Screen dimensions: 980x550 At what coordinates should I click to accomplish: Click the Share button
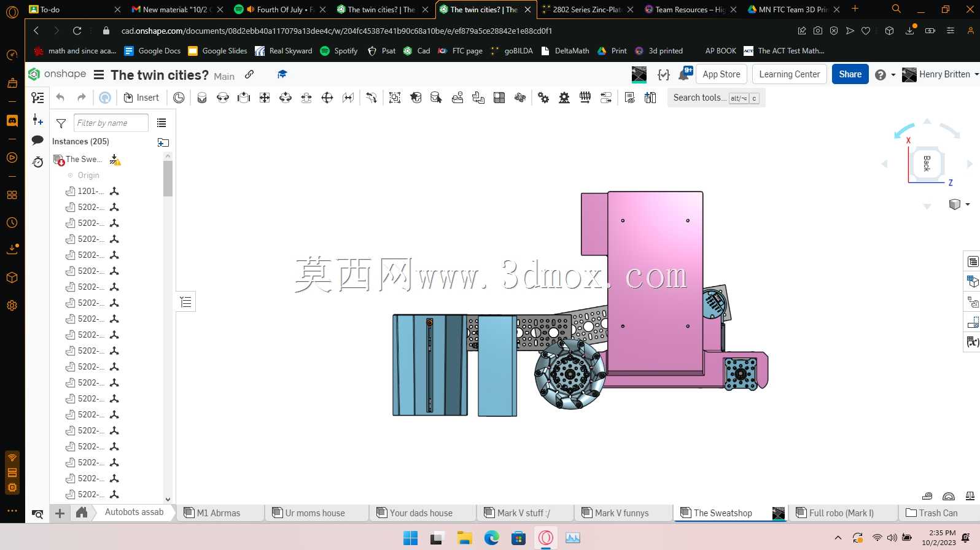[x=850, y=74]
